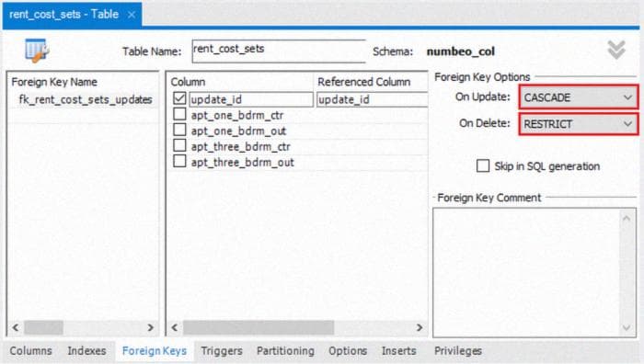The width and height of the screenshot is (644, 364).
Task: Click up arrow in Foreign Key Comment box
Action: tap(627, 219)
